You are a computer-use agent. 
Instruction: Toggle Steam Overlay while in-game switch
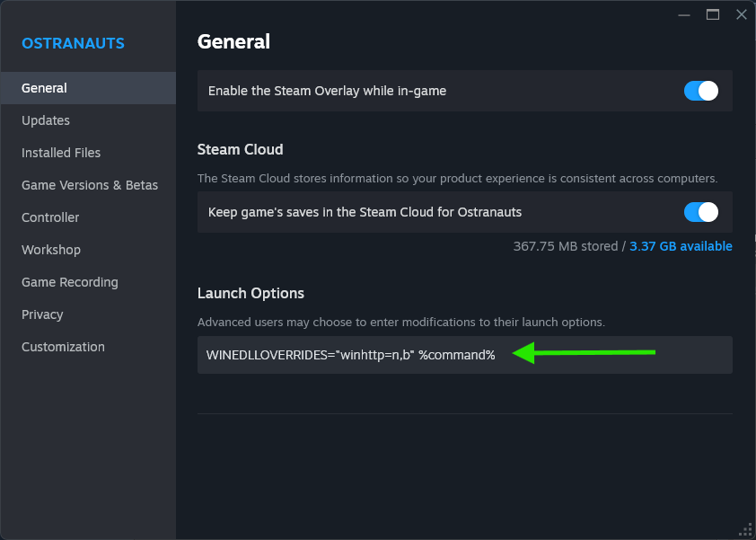701,91
